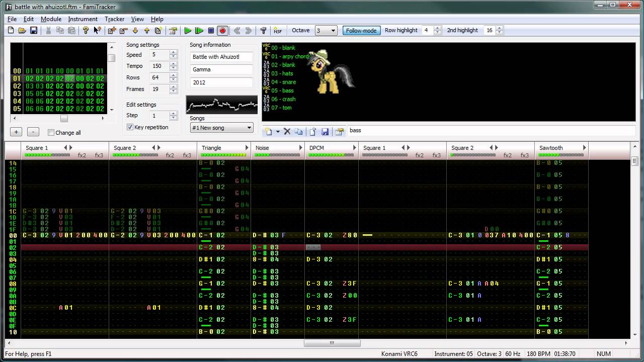This screenshot has height=362, width=644.
Task: Click the pattern editor horizontal scrollbar thumb
Action: tap(332, 343)
